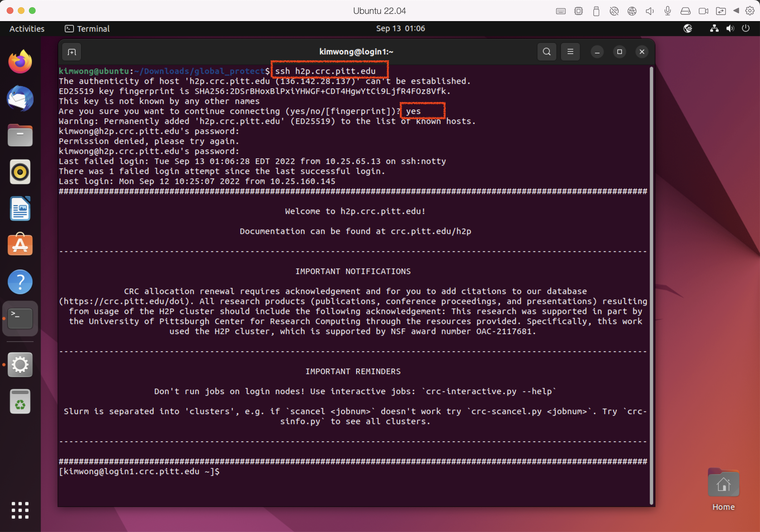760x532 pixels.
Task: Click Activities in the top bar
Action: [x=27, y=29]
